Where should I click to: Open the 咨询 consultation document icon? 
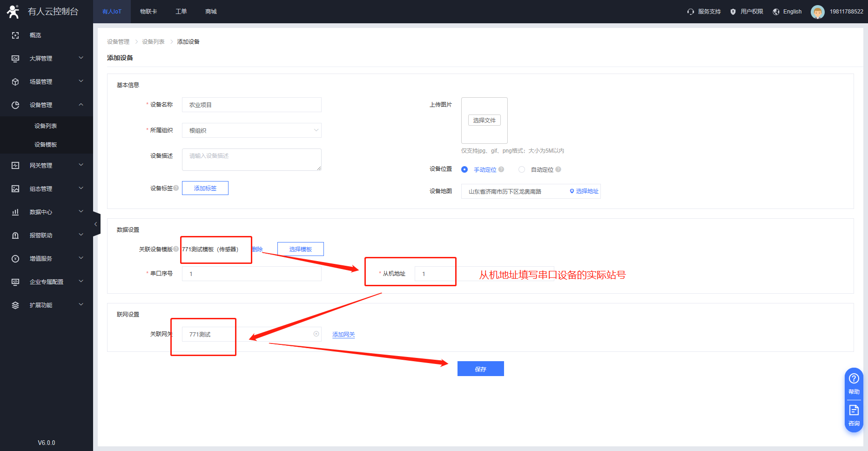854,410
